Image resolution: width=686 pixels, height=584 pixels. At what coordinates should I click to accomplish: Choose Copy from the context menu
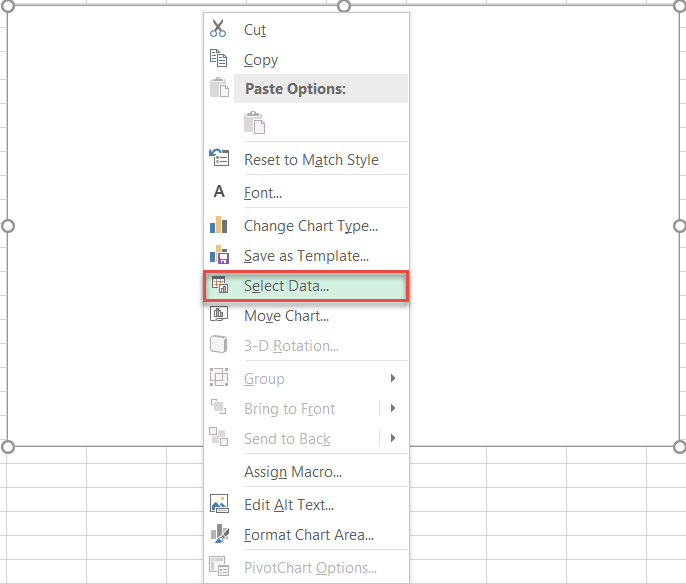tap(306, 59)
